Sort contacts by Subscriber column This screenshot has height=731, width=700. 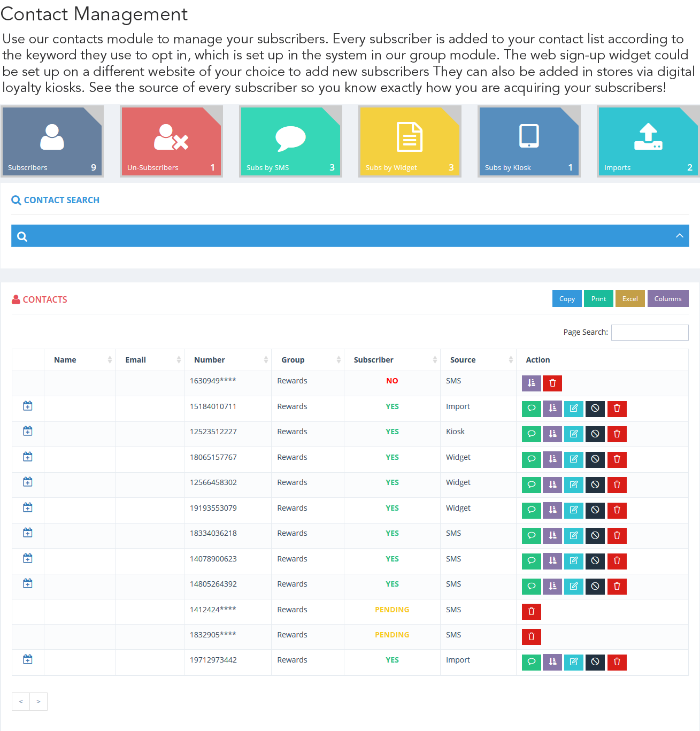392,360
